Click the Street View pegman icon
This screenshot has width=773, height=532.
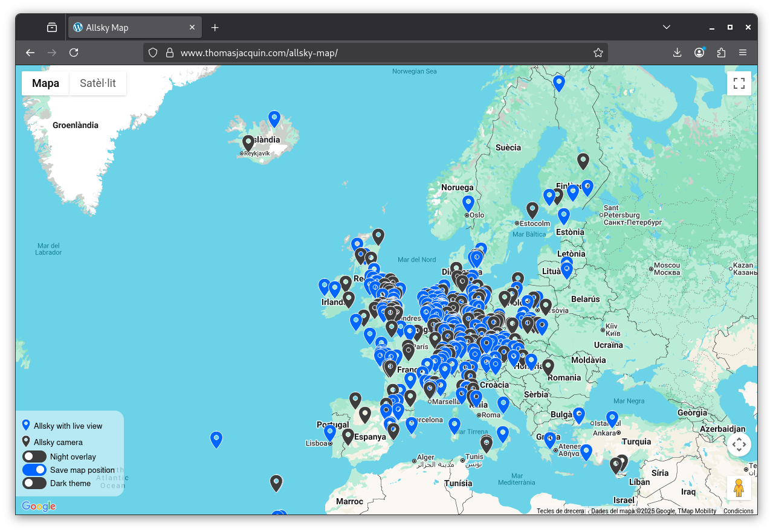[739, 487]
